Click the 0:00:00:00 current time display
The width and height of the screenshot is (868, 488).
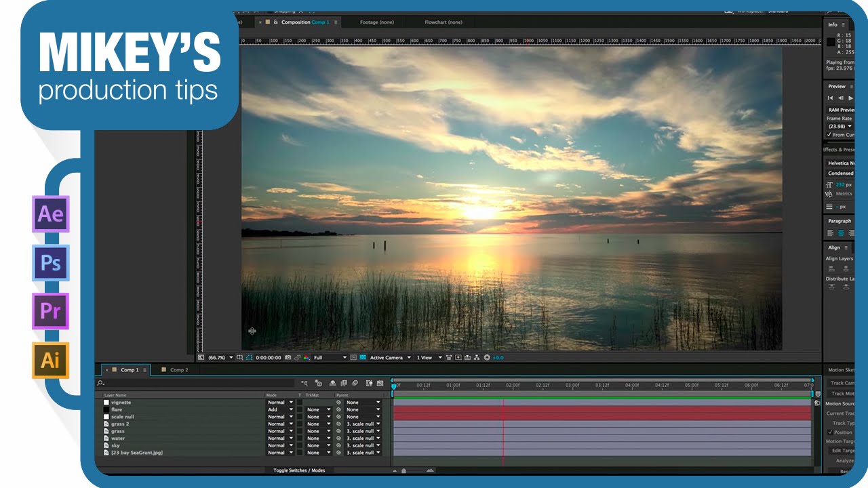[x=268, y=357]
